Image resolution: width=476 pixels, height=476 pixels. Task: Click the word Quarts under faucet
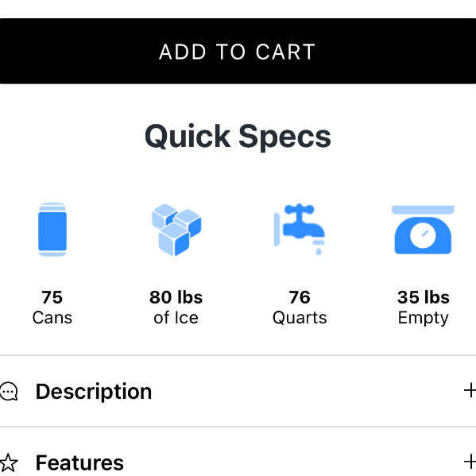click(300, 318)
